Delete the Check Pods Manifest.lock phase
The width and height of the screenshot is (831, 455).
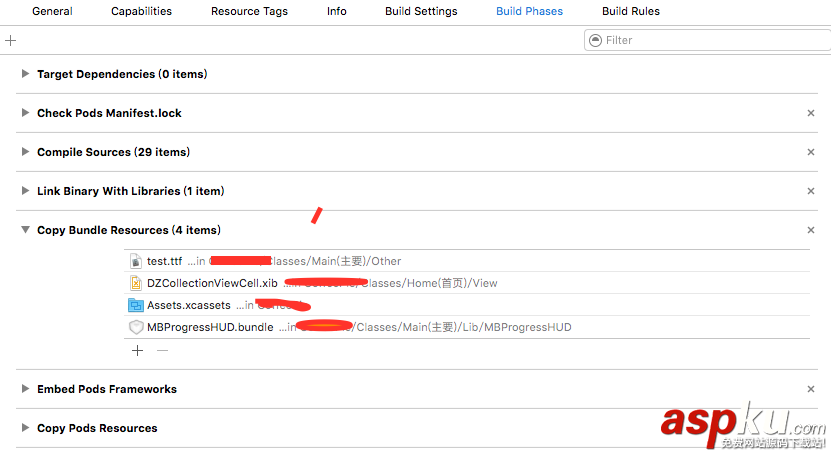[811, 113]
